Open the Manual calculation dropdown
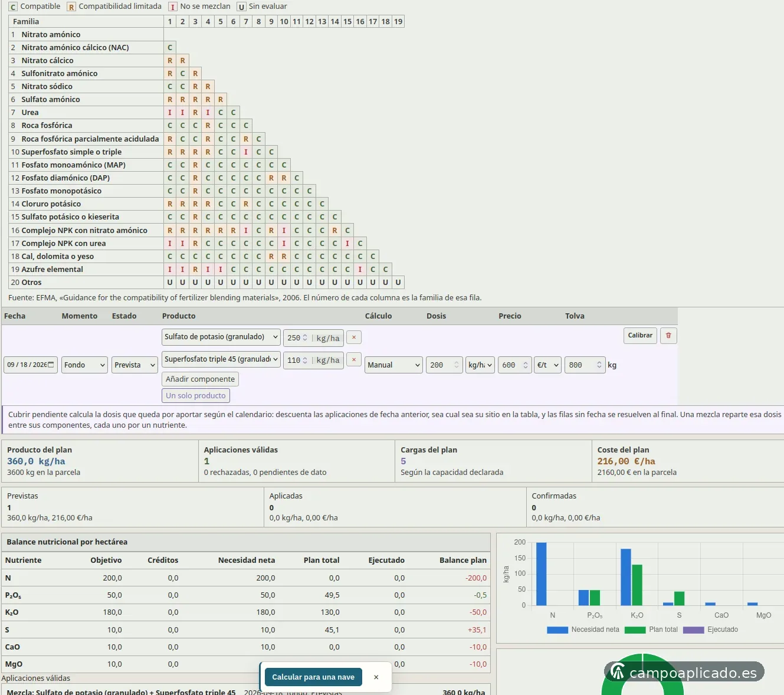This screenshot has width=784, height=695. click(393, 365)
